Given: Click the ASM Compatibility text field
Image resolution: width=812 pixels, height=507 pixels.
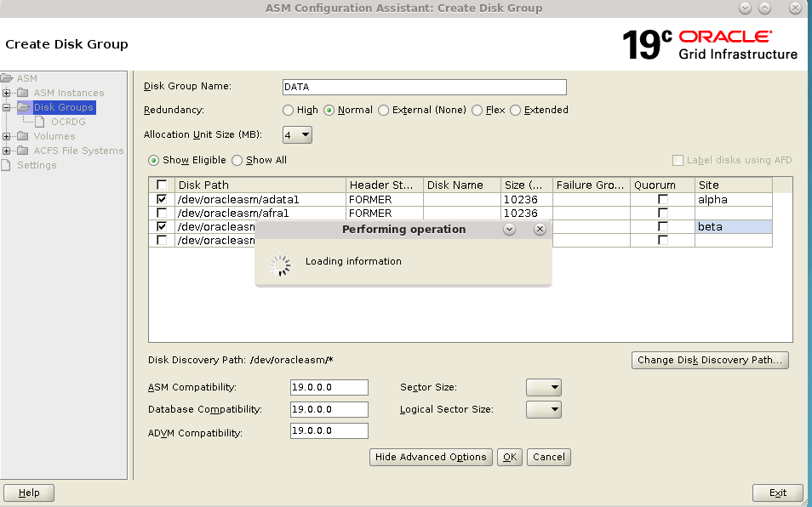Looking at the screenshot, I should 329,387.
